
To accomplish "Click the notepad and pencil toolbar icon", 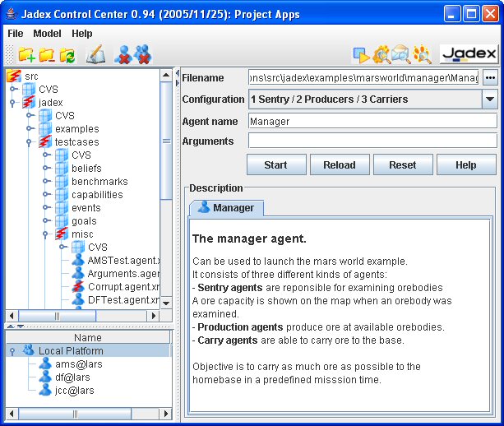I will (x=95, y=54).
